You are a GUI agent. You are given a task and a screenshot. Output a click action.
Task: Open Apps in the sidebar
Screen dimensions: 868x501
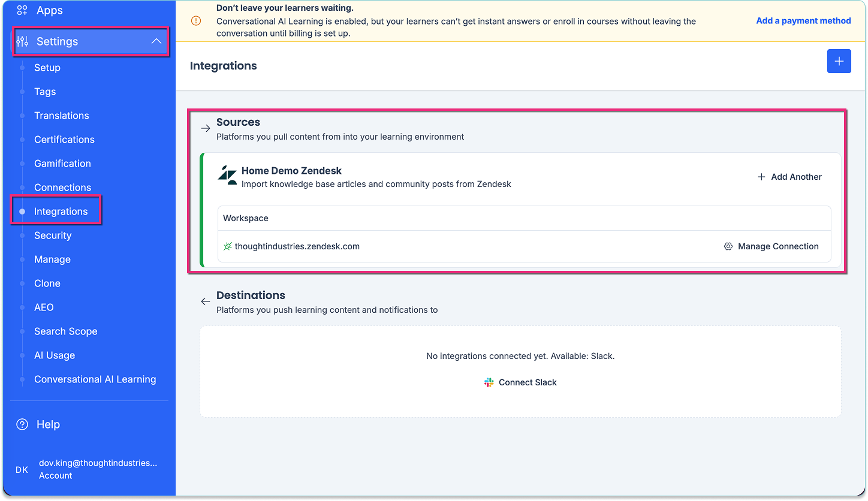[x=50, y=10]
